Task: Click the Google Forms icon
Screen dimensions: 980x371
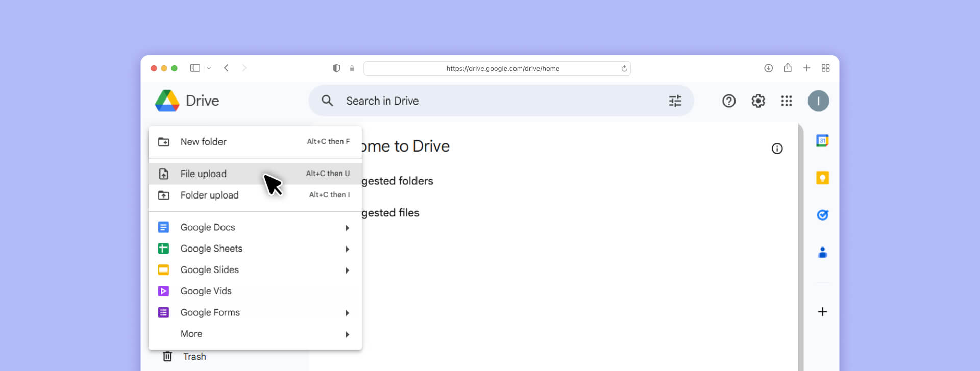Action: coord(163,312)
